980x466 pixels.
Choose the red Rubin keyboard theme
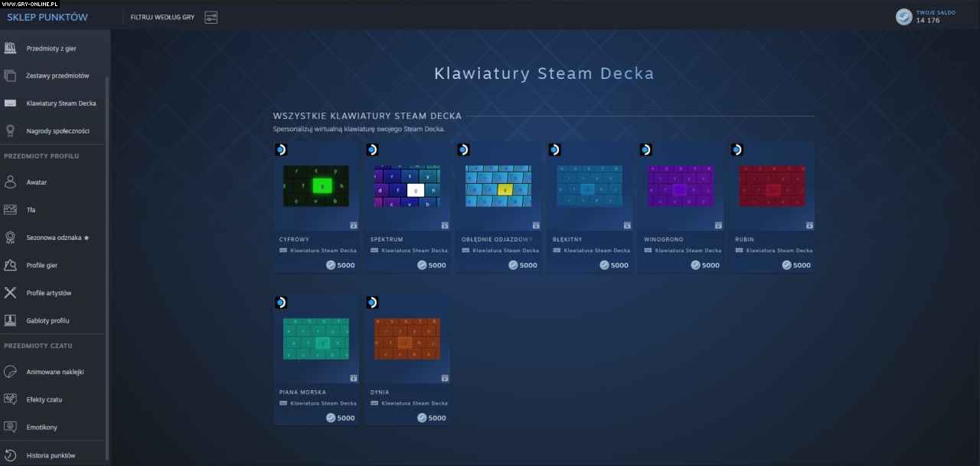tap(771, 186)
